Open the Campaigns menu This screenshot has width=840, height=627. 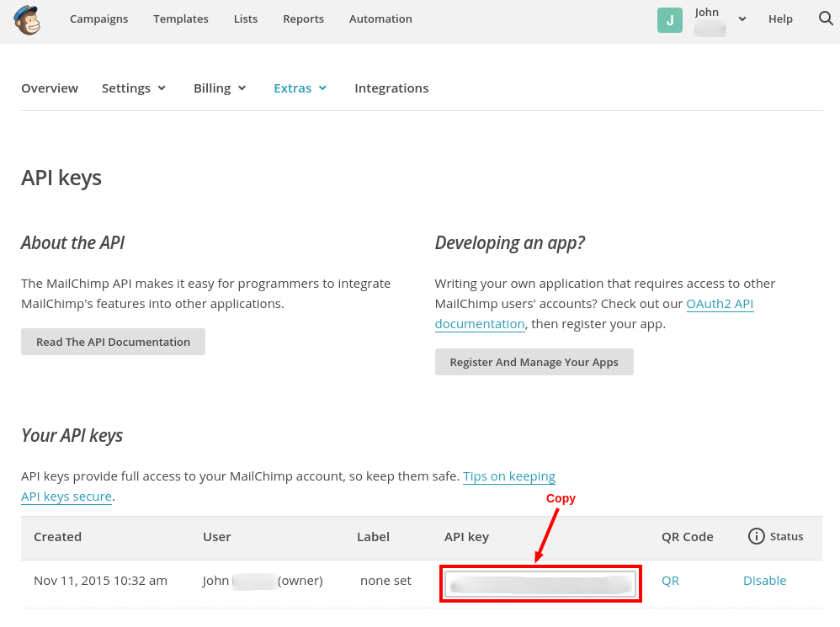click(98, 19)
